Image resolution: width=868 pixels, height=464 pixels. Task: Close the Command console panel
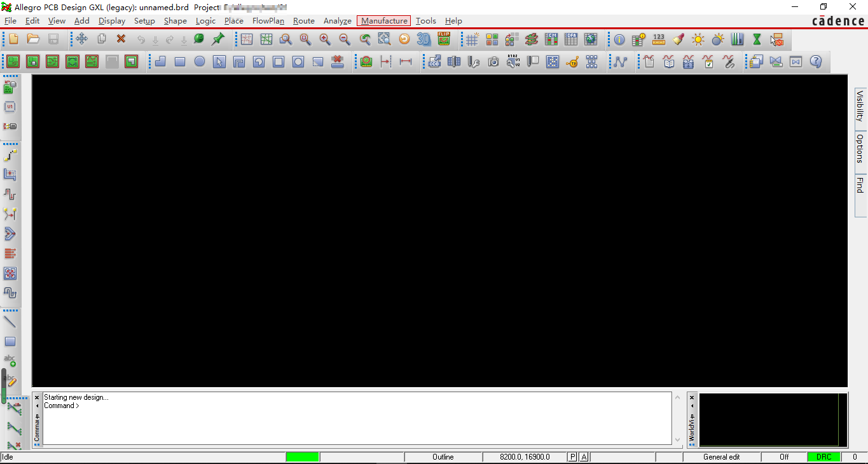pos(36,397)
